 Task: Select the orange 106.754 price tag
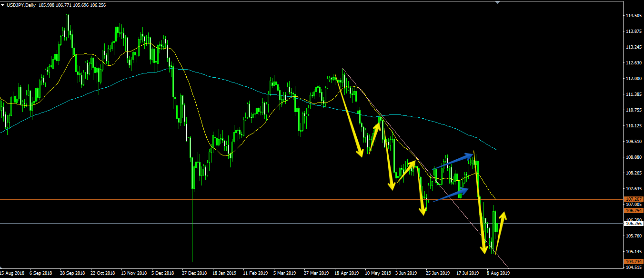pos(633,210)
